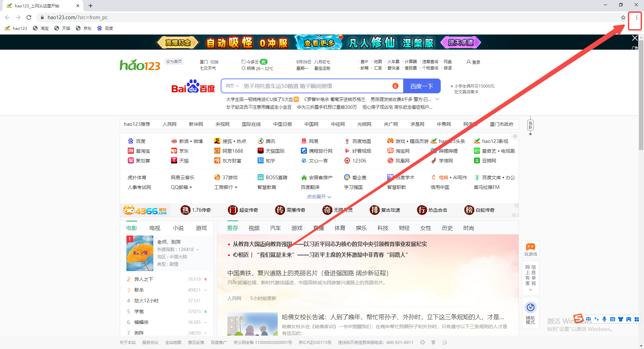
Task: Open JD.com (京东) from the grid
Action: tap(184, 151)
